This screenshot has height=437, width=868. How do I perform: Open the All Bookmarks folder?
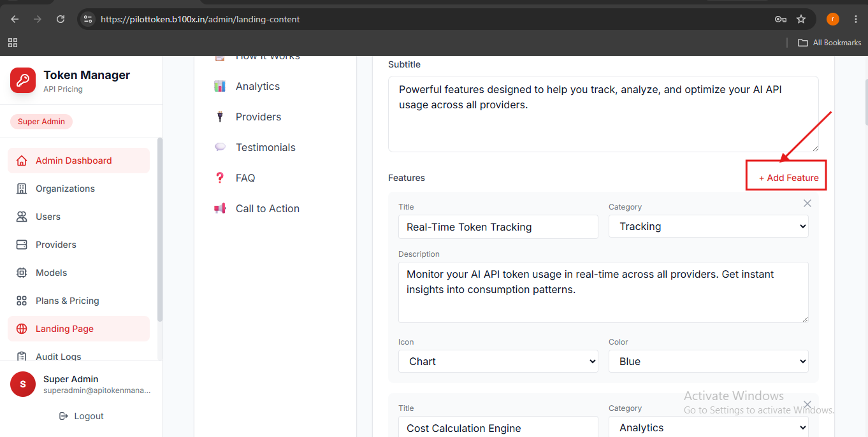(x=830, y=43)
